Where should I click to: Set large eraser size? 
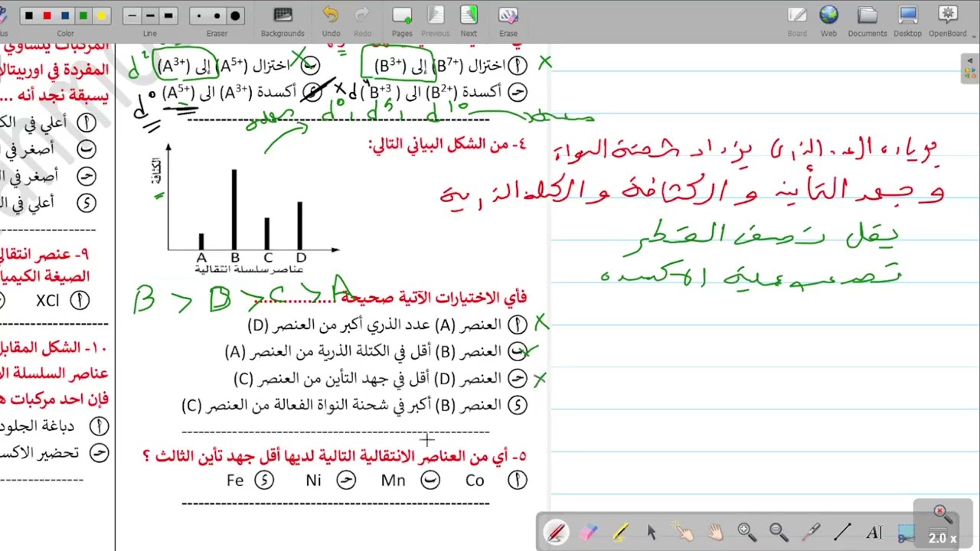pos(236,15)
